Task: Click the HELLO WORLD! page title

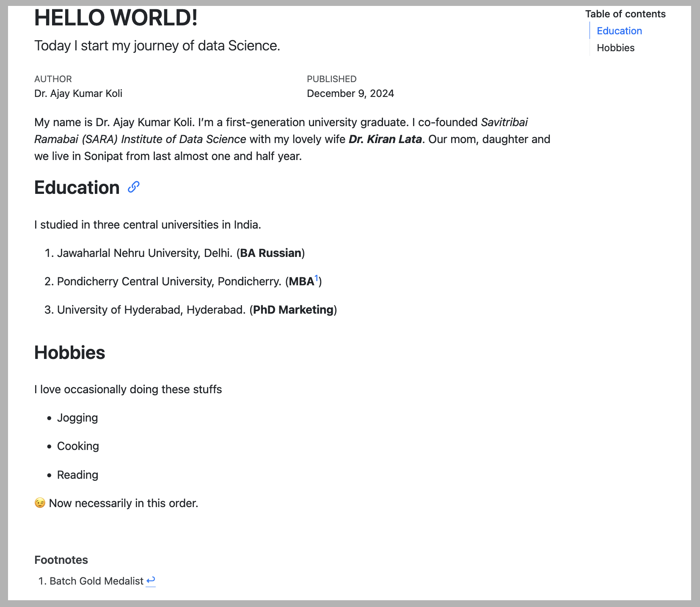Action: click(116, 18)
